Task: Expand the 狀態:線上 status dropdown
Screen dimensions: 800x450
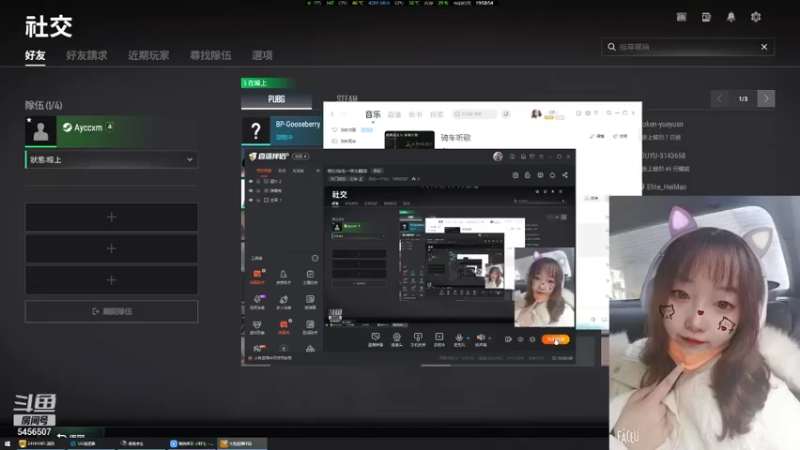Action: pyautogui.click(x=112, y=160)
